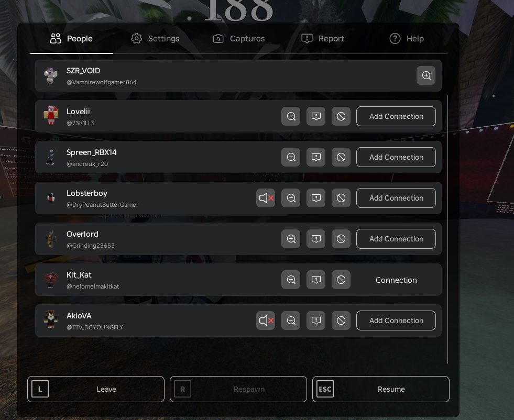Switch to the Captures tab
The image size is (514, 420).
tap(238, 39)
